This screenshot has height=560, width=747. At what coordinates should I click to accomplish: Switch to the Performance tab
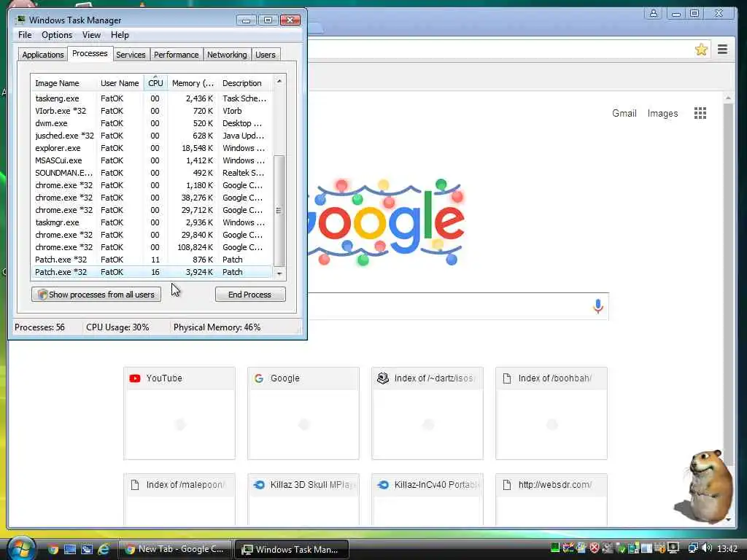176,55
